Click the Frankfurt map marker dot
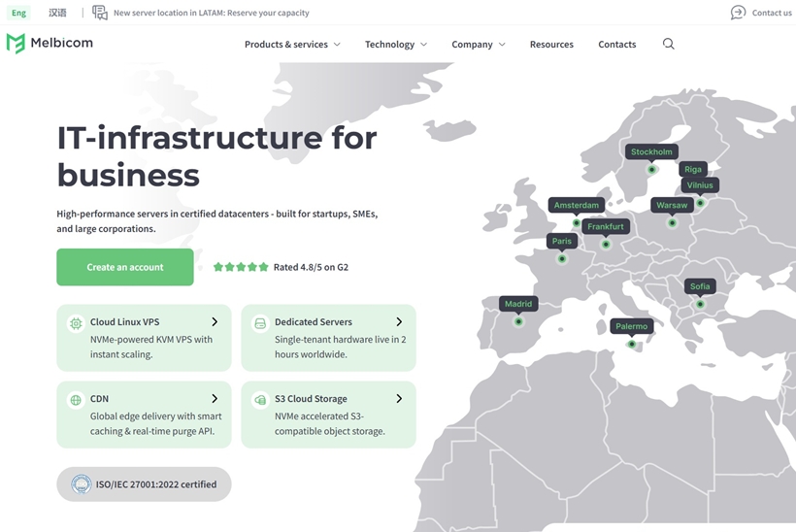Screen dimensions: 796x532 coord(606,245)
